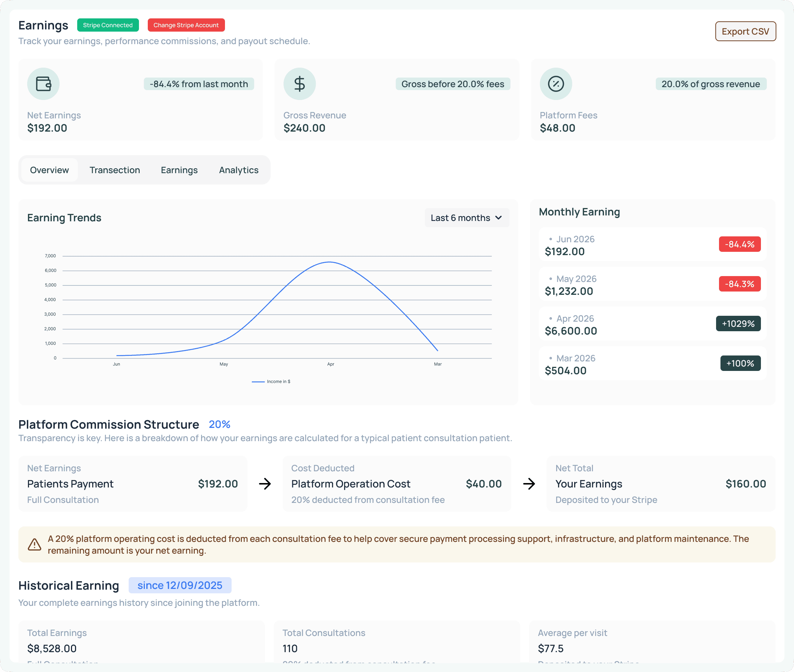Click Change Stripe Account button

coord(186,25)
